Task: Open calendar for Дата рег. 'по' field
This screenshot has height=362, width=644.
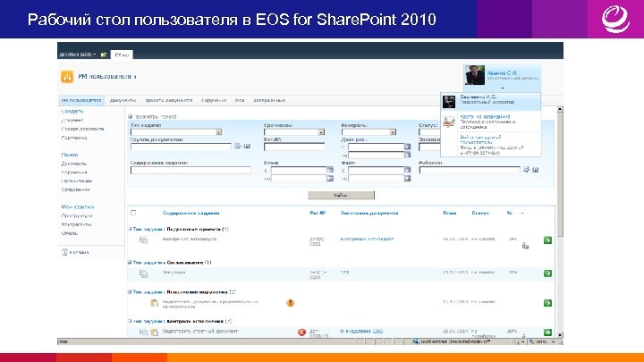Action: (407, 155)
